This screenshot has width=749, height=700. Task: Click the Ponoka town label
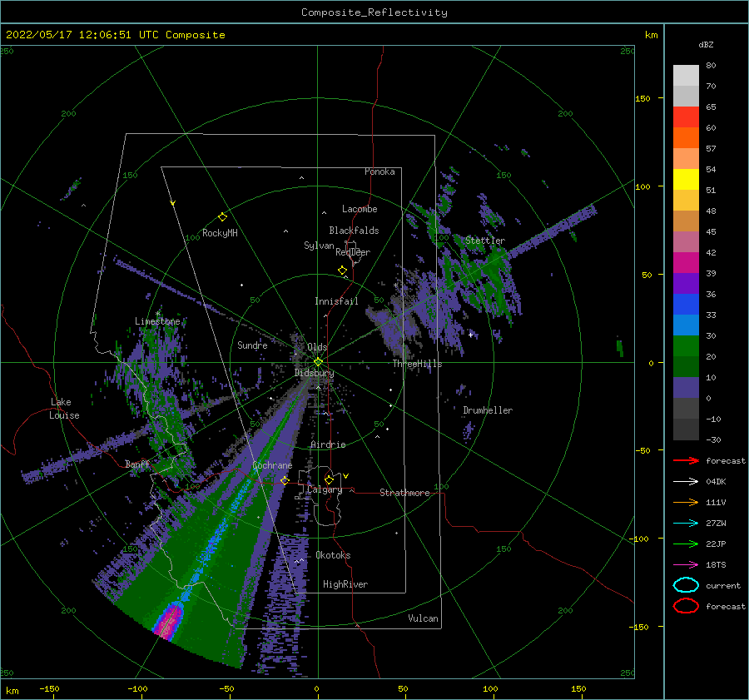[379, 171]
